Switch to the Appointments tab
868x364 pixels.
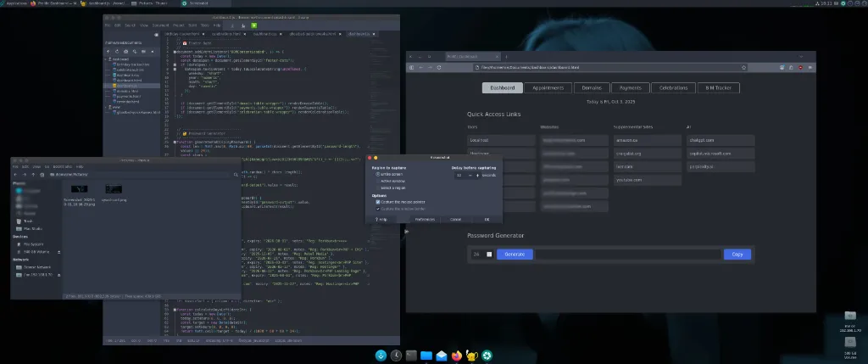549,87
